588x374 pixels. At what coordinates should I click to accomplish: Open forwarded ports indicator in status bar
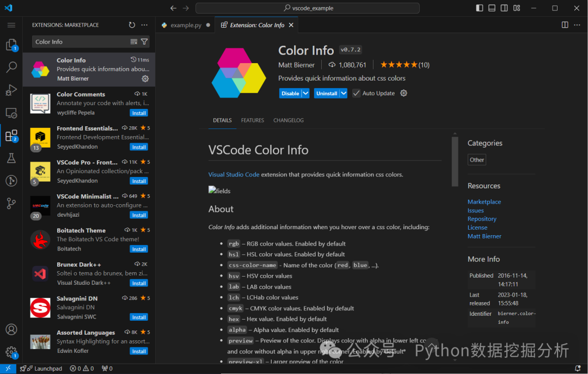tap(107, 369)
